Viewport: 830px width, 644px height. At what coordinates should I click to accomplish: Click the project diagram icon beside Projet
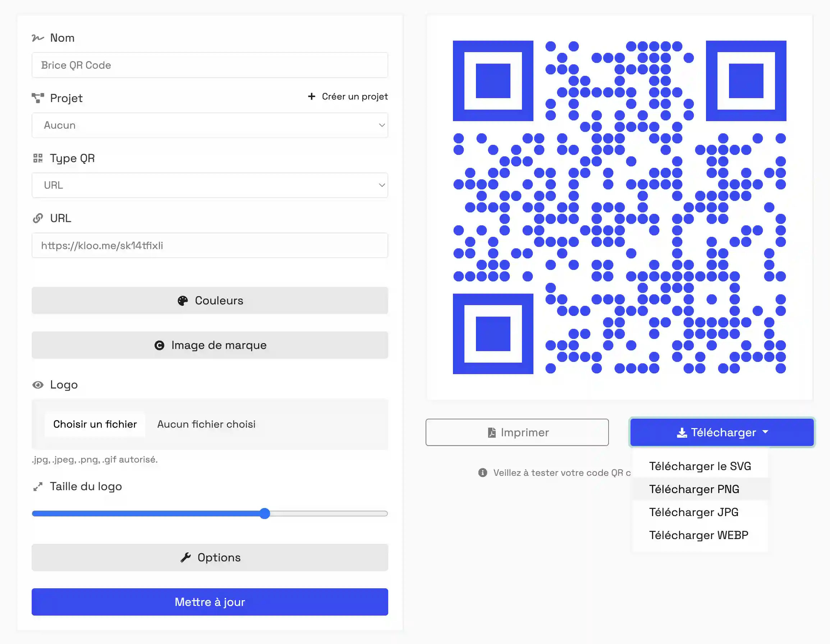click(38, 98)
